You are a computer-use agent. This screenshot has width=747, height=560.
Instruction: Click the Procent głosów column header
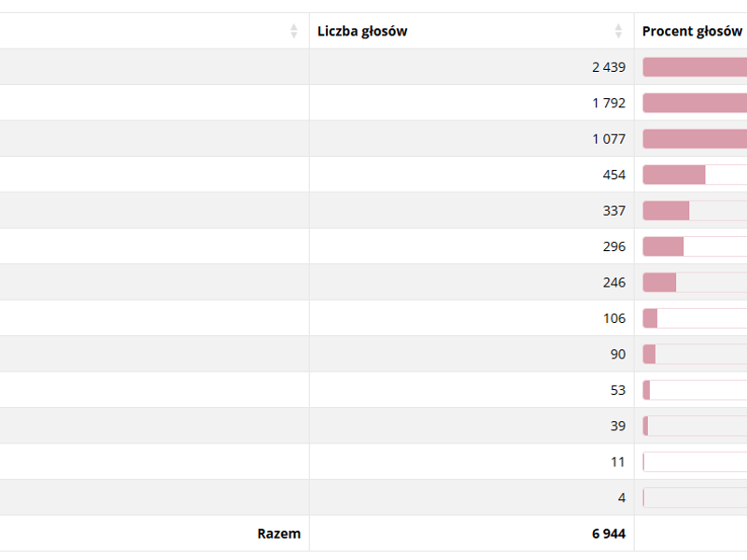point(691,31)
